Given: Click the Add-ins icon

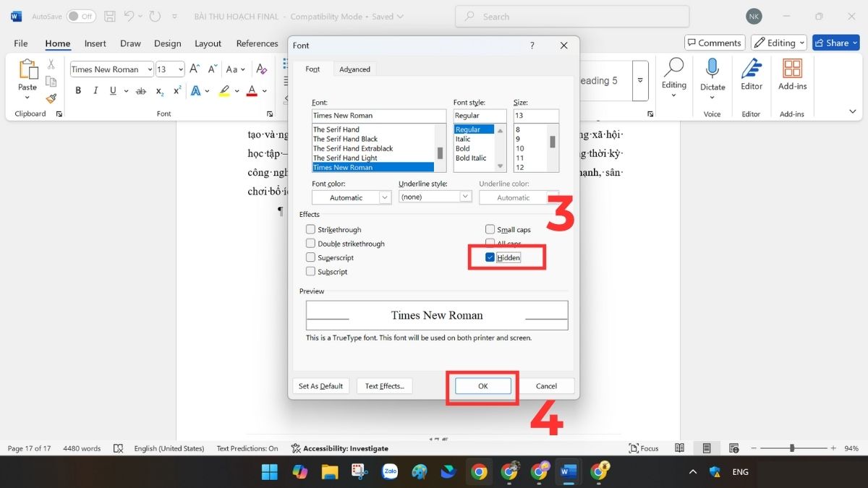Looking at the screenshot, I should point(792,75).
